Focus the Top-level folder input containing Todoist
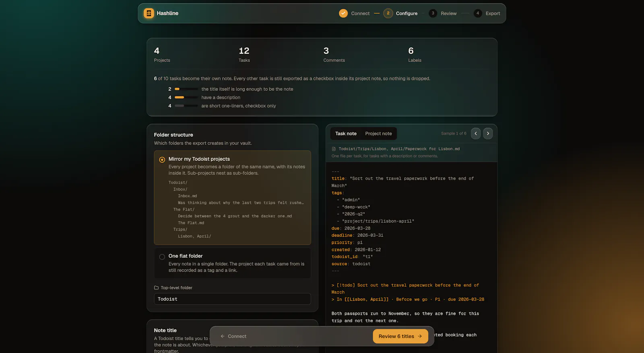The height and width of the screenshot is (353, 644). pyautogui.click(x=232, y=299)
